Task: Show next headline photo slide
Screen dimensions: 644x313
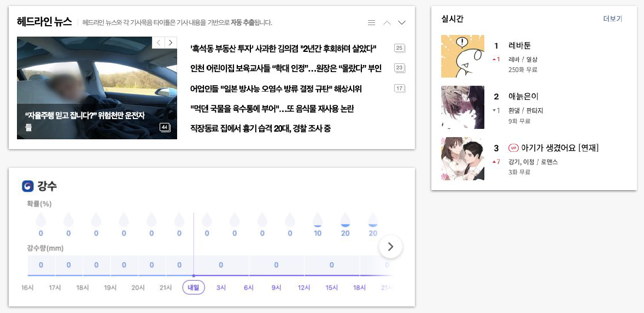Action: 171,42
